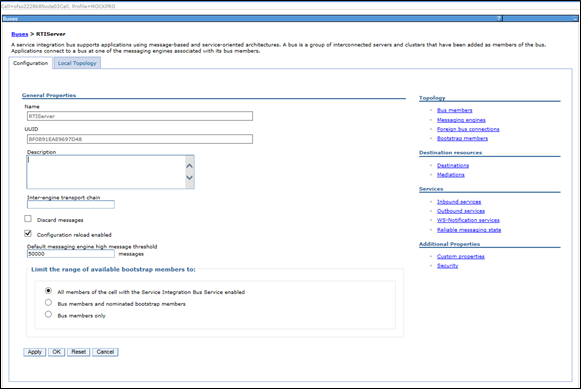
Task: Go back to Buses breadcrumb link
Action: point(20,34)
